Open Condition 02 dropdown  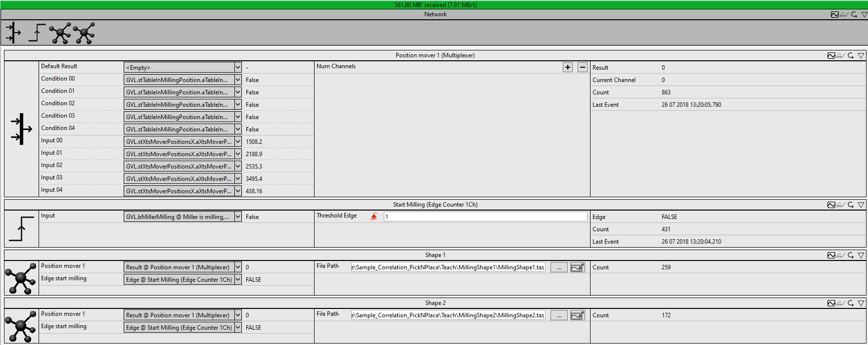pos(183,104)
